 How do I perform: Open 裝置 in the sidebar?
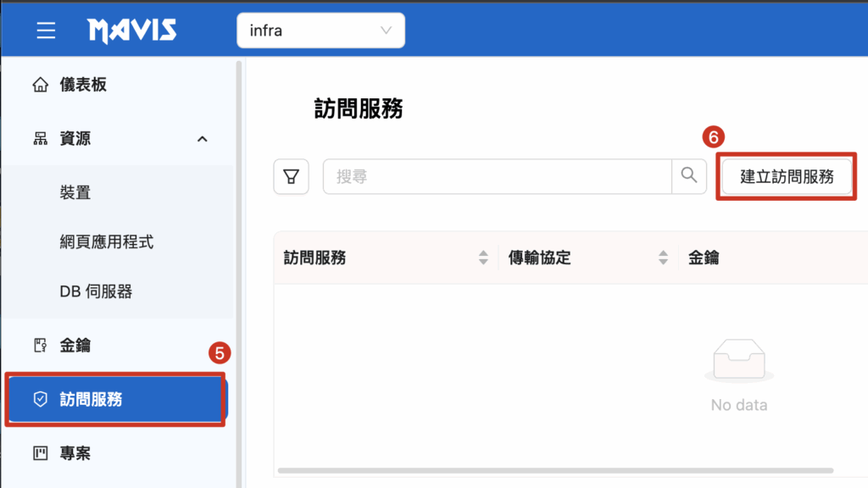[75, 193]
